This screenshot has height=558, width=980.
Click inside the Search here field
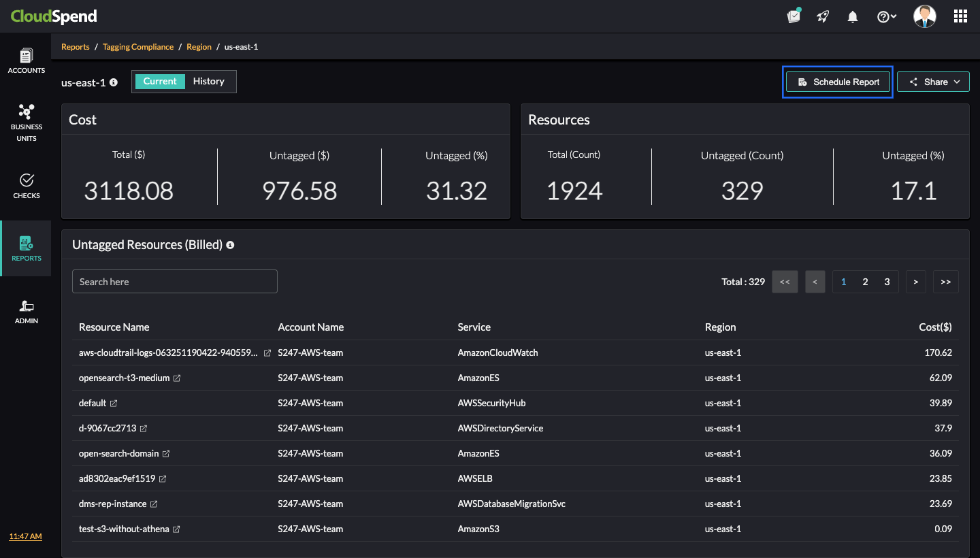pos(174,281)
